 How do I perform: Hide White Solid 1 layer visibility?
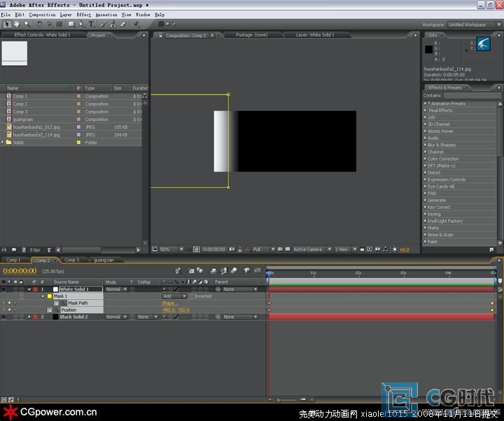pyautogui.click(x=3, y=289)
